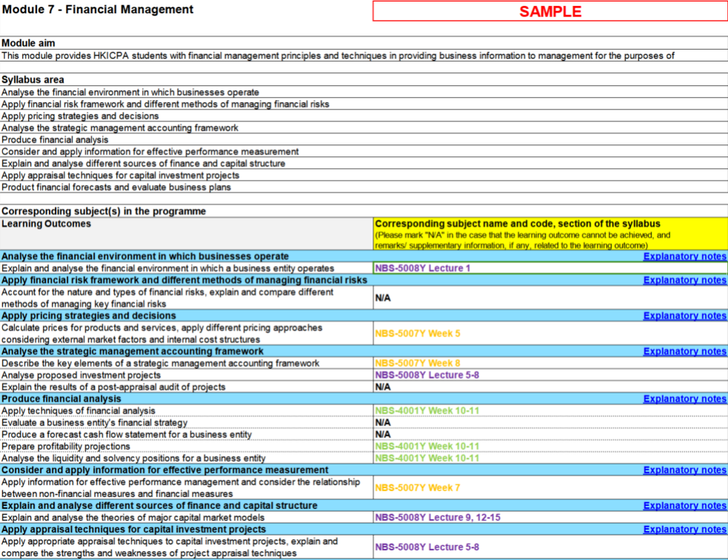Select the red SAMPLE box
Image resolution: width=728 pixels, height=560 pixels.
[550, 11]
